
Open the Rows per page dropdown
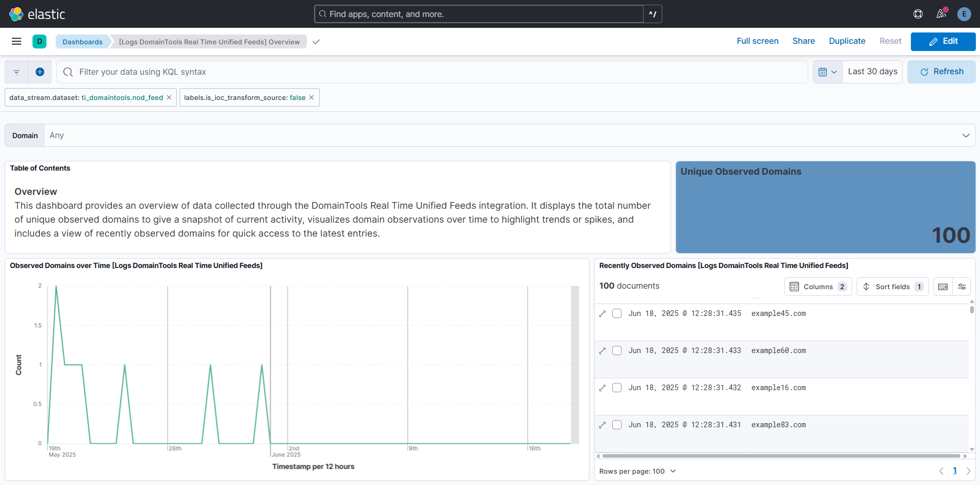pyautogui.click(x=638, y=471)
